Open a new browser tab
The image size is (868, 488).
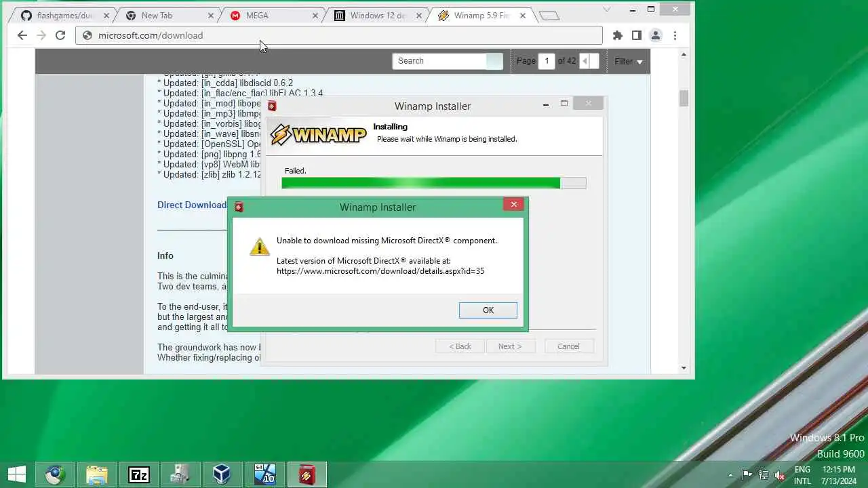tap(549, 16)
